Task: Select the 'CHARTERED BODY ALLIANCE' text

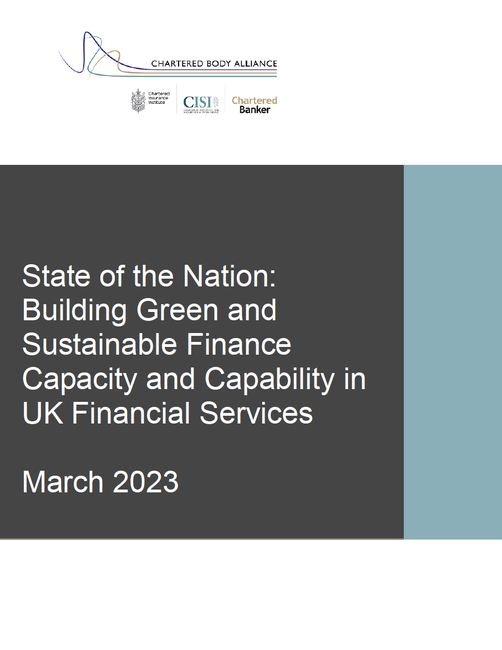Action: pos(214,63)
